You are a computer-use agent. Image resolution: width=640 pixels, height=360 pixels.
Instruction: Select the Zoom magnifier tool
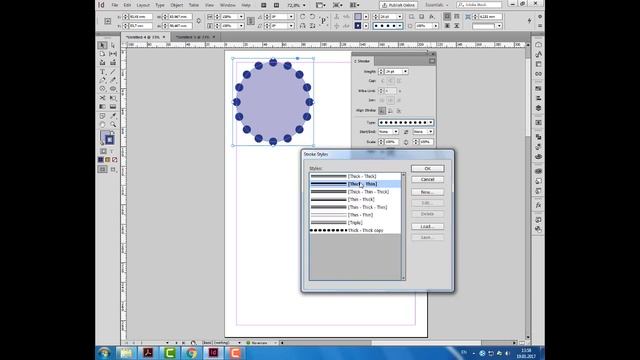click(x=113, y=124)
